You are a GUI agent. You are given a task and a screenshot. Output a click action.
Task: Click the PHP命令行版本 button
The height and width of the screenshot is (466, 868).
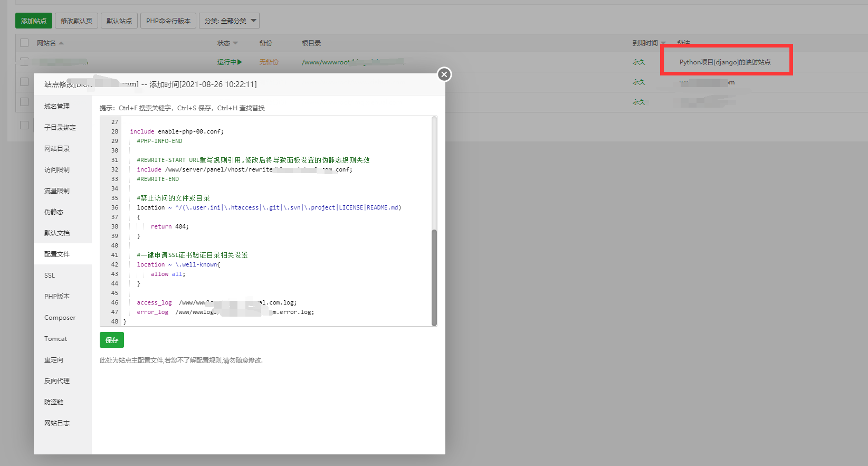click(168, 21)
